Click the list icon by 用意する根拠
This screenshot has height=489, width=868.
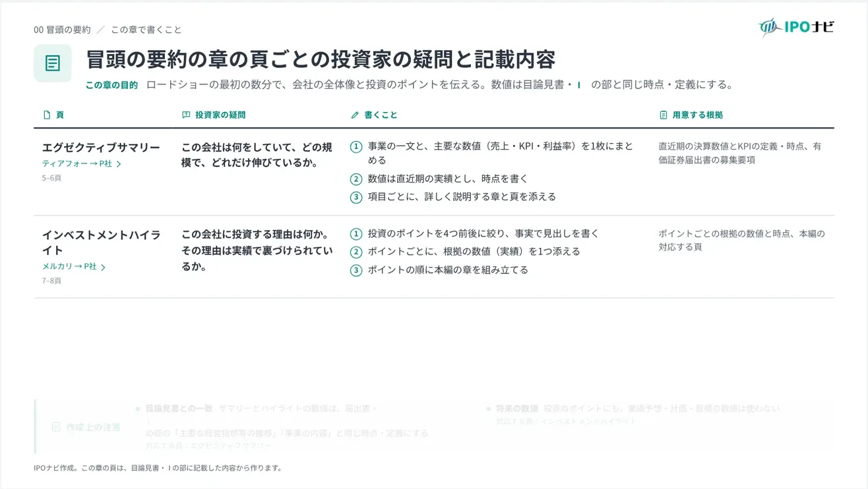(x=663, y=115)
